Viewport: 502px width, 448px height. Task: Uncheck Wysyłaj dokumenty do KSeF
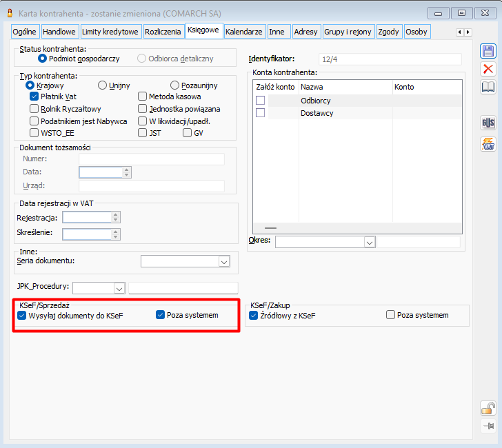click(x=22, y=315)
